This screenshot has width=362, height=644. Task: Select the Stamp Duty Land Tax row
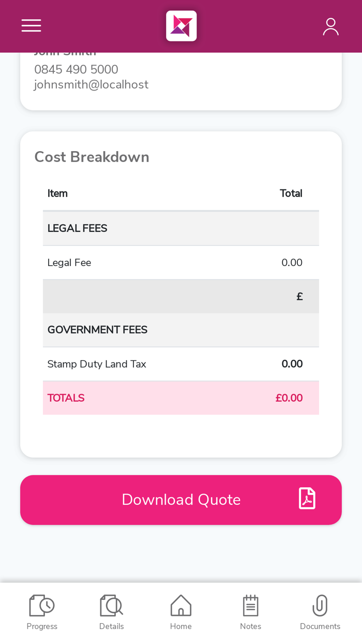point(180,364)
